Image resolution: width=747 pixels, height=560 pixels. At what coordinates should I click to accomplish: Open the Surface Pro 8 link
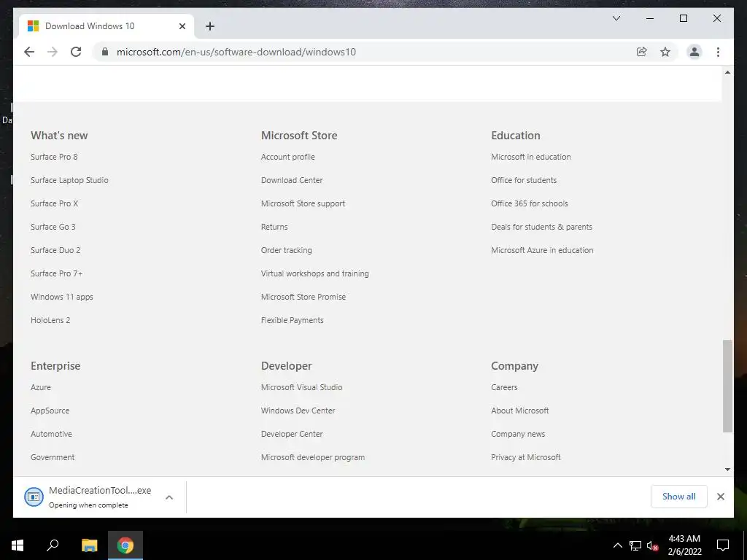(x=54, y=157)
